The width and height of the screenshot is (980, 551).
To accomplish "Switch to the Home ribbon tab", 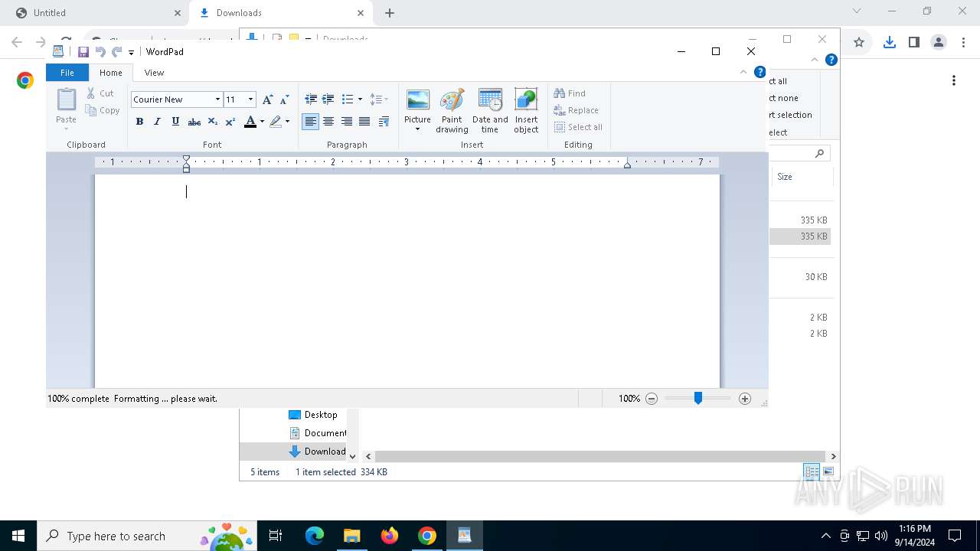I will click(x=111, y=73).
